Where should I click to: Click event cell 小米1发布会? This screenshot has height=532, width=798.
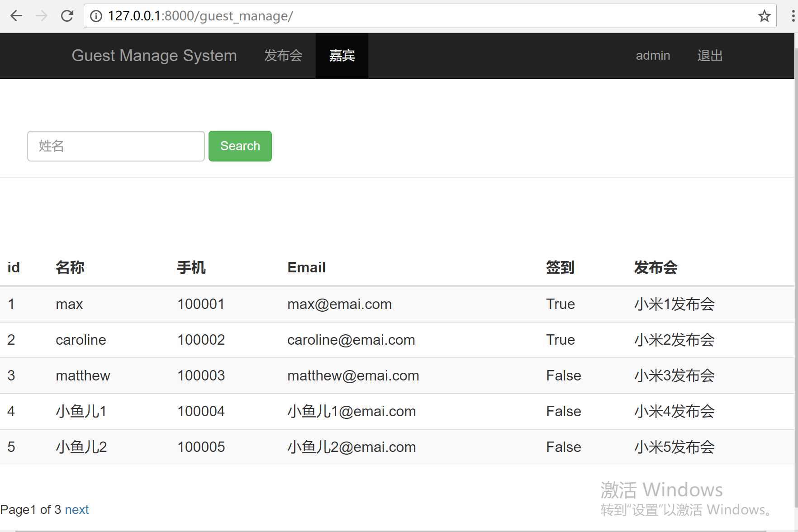coord(674,304)
